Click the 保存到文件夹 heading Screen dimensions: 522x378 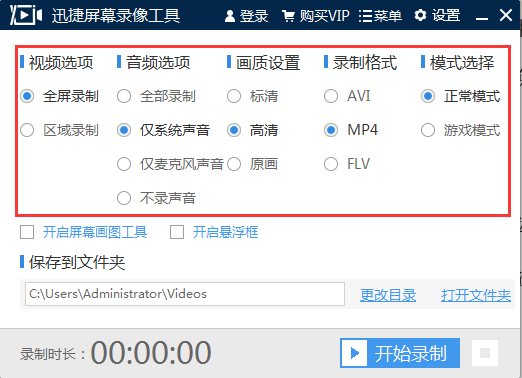click(x=77, y=262)
